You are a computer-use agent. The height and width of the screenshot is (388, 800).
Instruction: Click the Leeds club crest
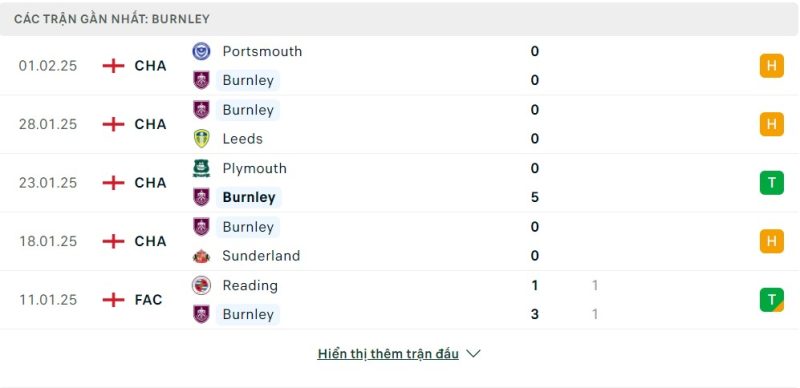coord(202,138)
